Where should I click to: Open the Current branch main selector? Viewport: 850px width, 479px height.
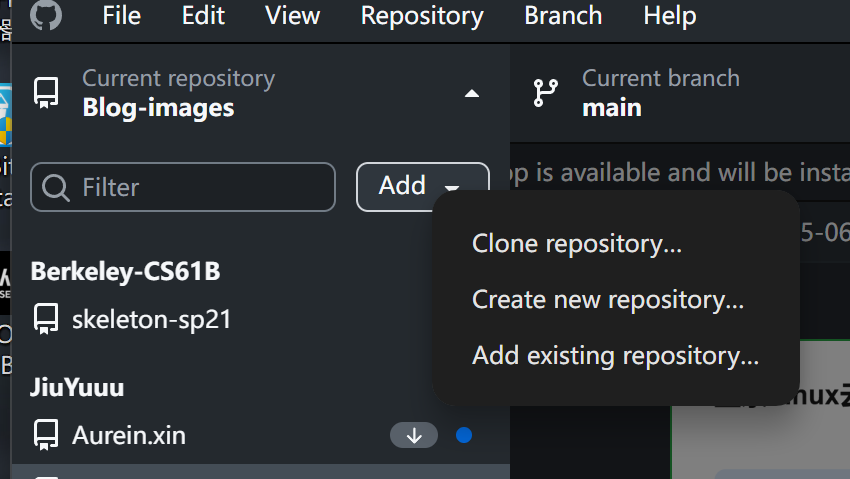coord(680,93)
